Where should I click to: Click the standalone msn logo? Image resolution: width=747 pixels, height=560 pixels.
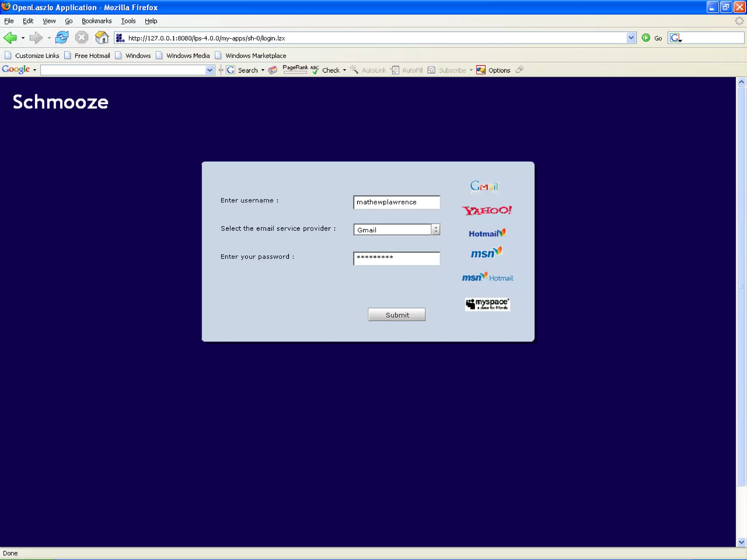[x=486, y=253]
